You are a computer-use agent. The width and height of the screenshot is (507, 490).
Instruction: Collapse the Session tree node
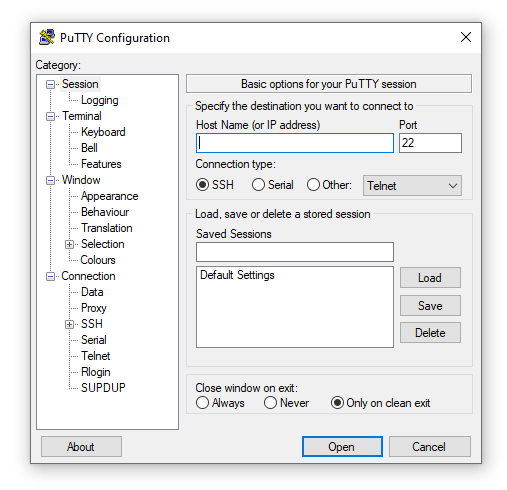click(x=50, y=84)
